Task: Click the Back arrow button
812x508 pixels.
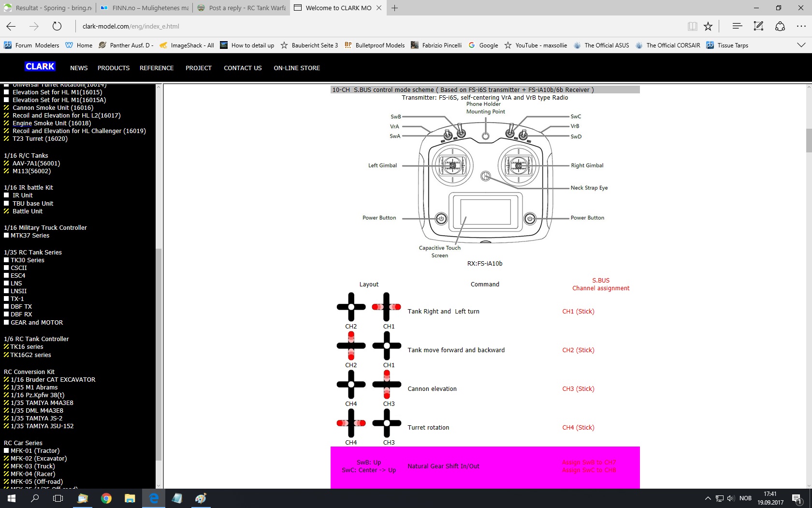Action: click(11, 26)
